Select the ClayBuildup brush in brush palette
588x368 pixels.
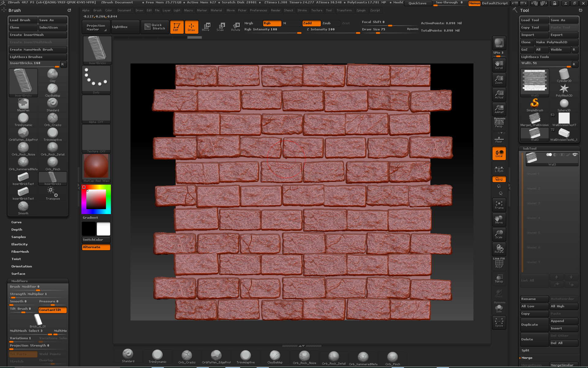click(52, 90)
